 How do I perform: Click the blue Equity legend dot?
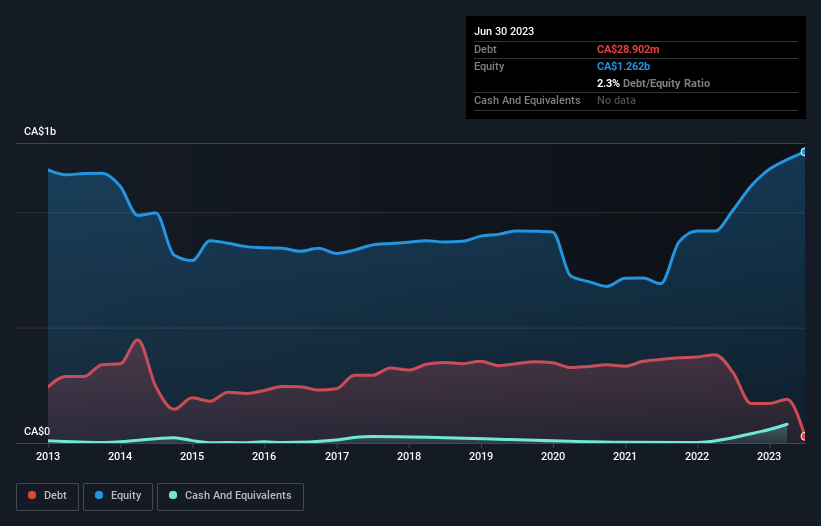(x=99, y=495)
